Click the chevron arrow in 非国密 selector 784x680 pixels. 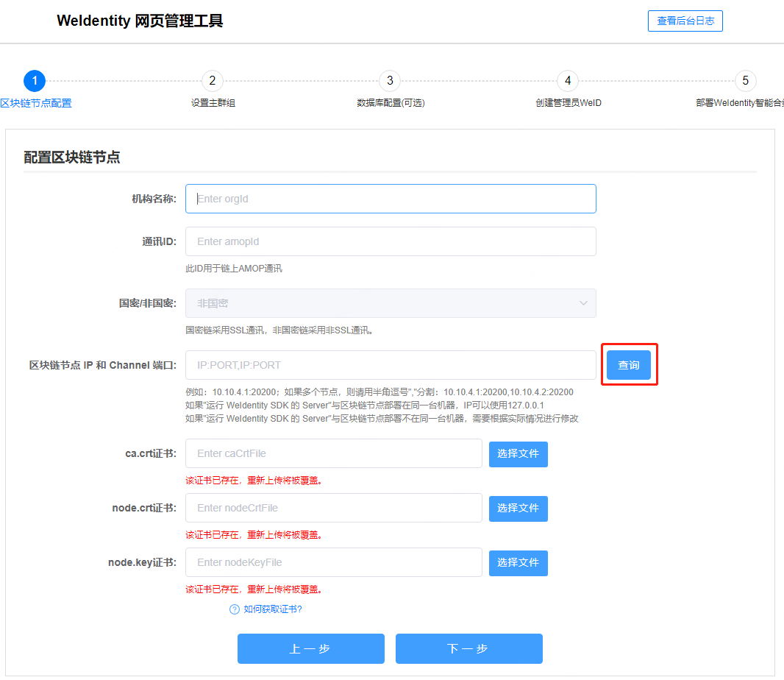click(583, 303)
